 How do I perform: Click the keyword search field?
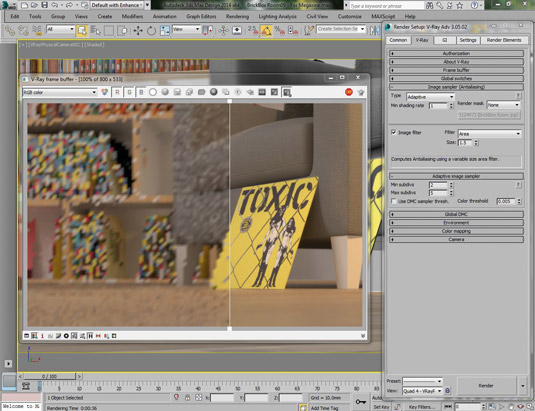386,6
